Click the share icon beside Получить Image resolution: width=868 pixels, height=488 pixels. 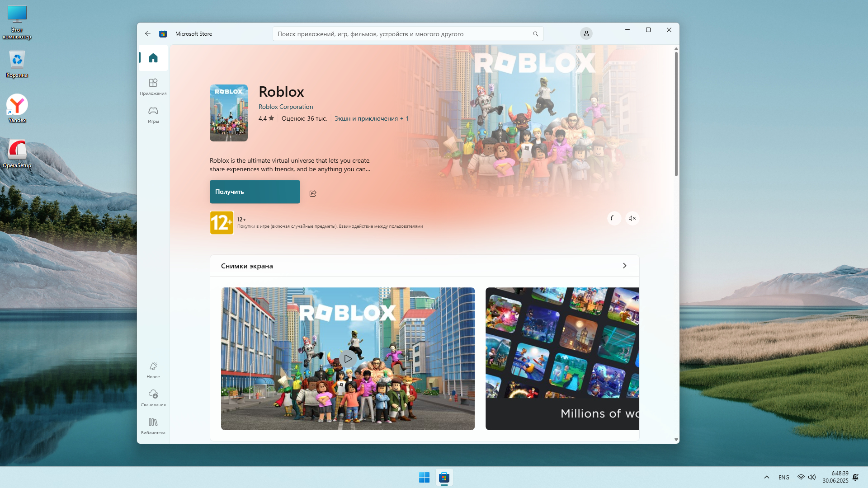click(313, 193)
